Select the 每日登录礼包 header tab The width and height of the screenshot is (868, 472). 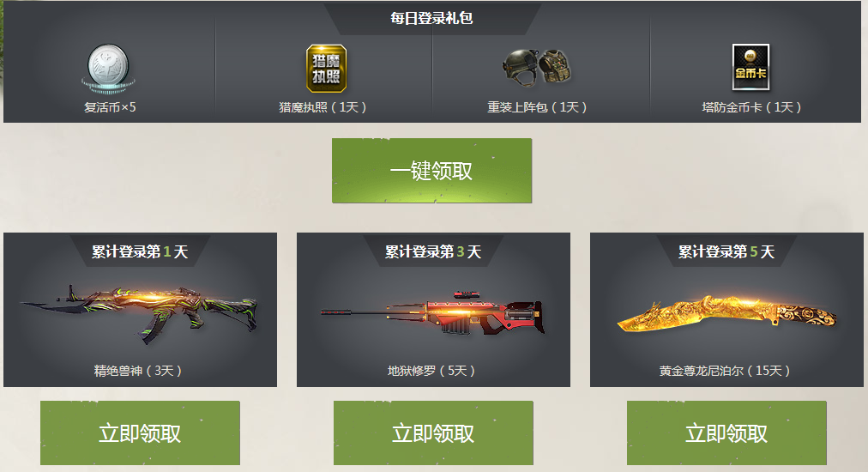[431, 18]
